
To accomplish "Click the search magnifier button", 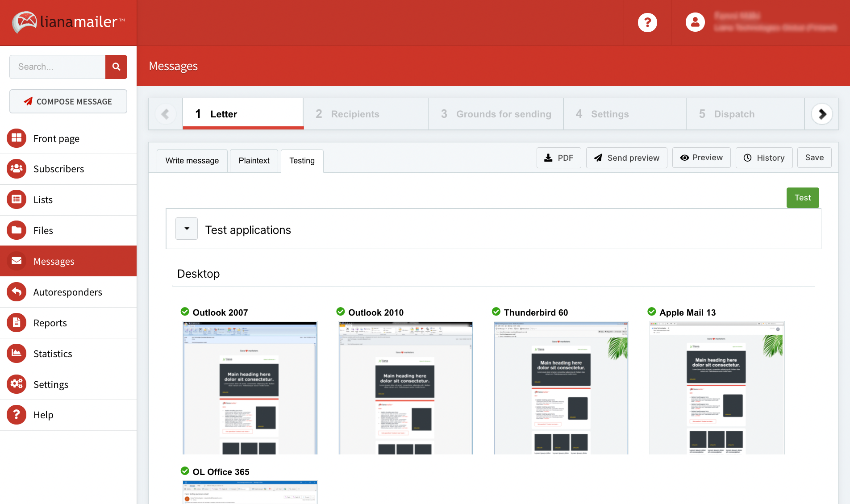I will [x=116, y=67].
